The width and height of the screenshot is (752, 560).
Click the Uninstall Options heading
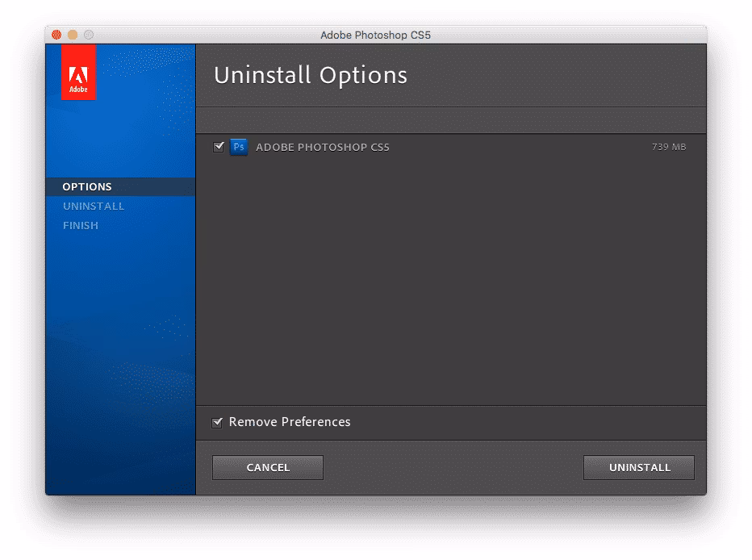(x=310, y=76)
